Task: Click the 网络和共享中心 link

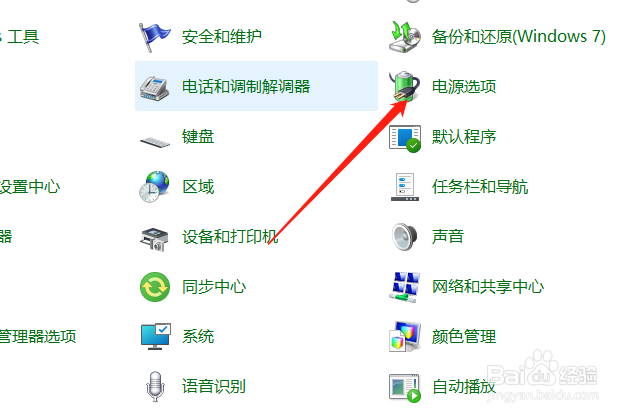Action: (x=488, y=287)
